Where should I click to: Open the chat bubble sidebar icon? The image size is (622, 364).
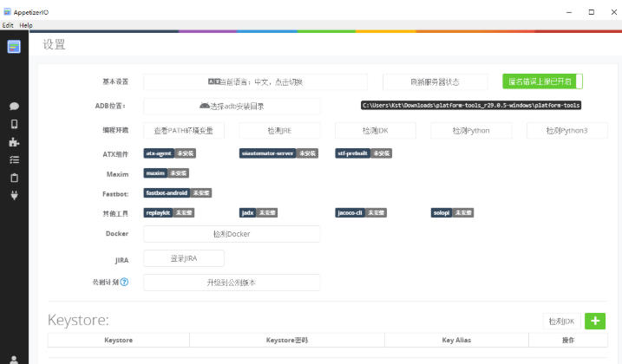14,106
